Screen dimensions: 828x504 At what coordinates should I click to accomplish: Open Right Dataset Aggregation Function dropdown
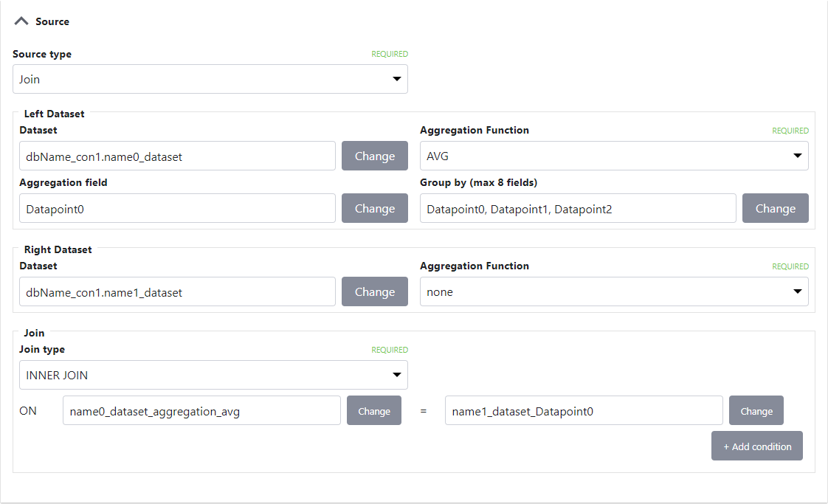tap(613, 291)
